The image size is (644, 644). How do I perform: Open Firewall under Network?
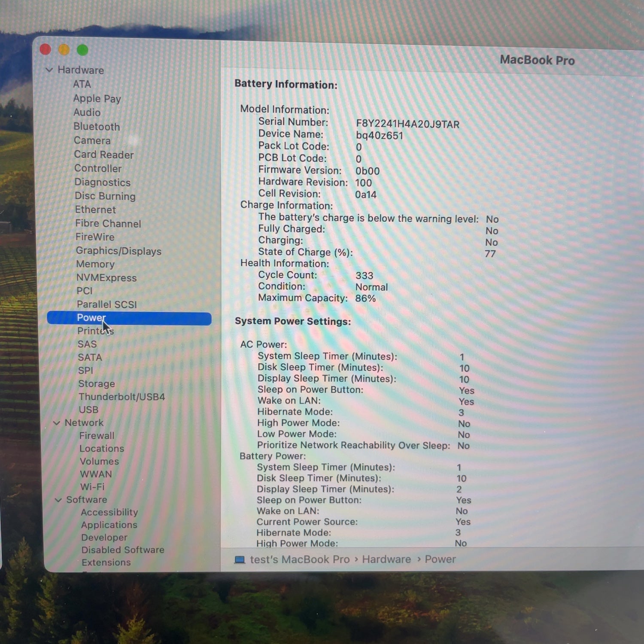pos(97,436)
